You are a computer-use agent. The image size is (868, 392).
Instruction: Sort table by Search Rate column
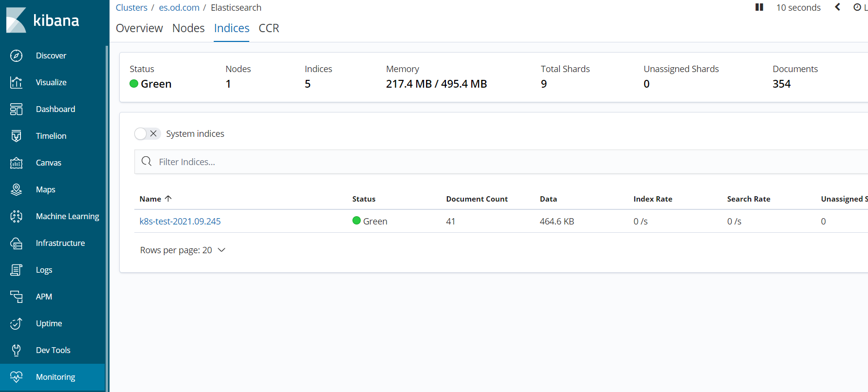tap(749, 199)
